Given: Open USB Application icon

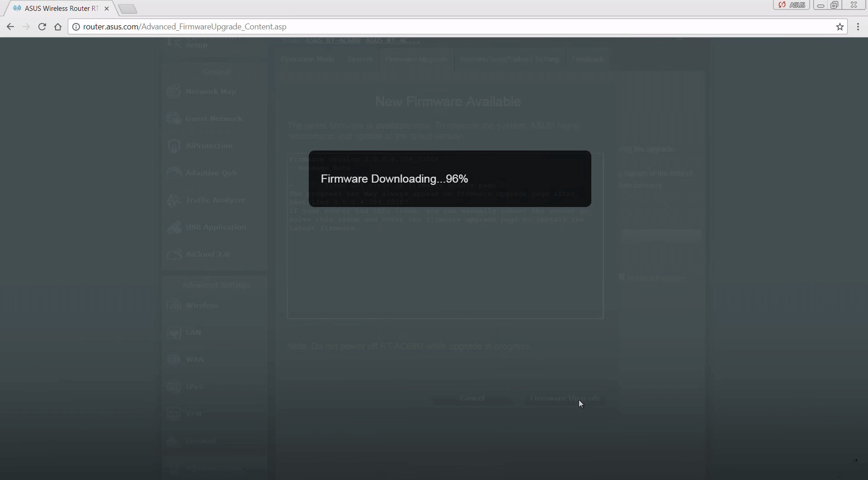Looking at the screenshot, I should coord(174,227).
